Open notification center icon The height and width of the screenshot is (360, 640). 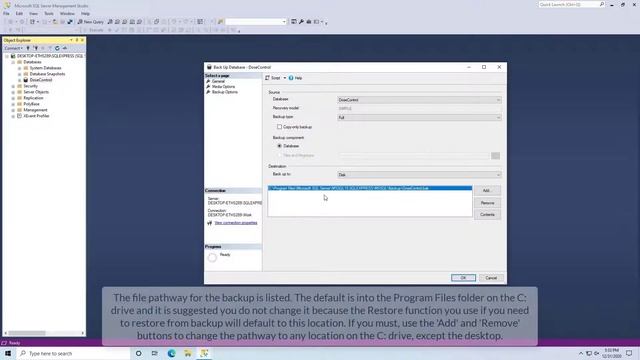coord(629,353)
